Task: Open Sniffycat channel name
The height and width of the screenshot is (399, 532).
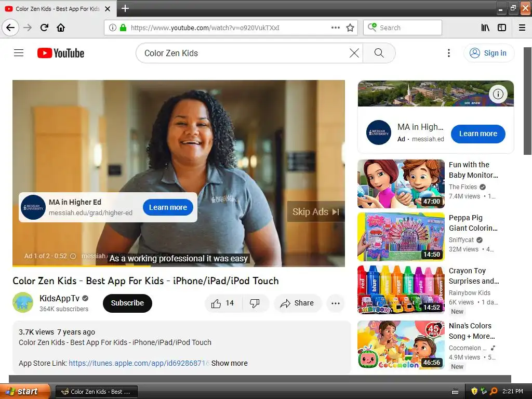Action: coord(461,240)
